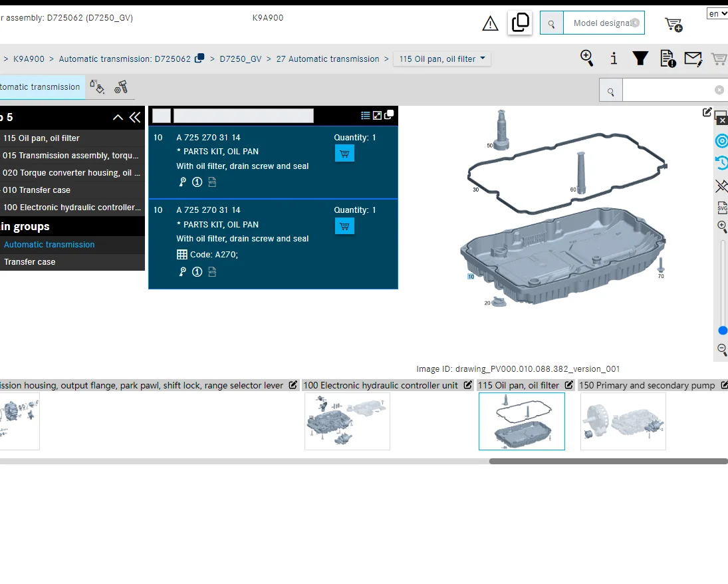728x584 pixels.
Task: Click copy icon beside Automatic transmission D725062
Action: (x=199, y=58)
